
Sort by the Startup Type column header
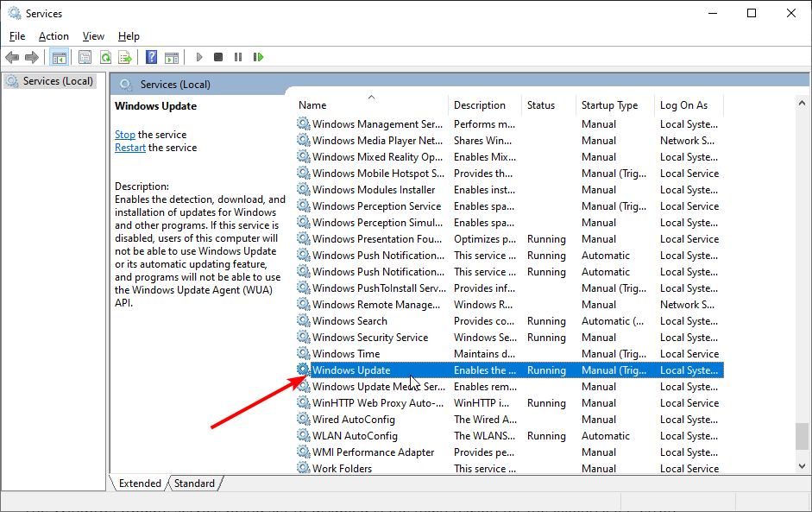609,105
